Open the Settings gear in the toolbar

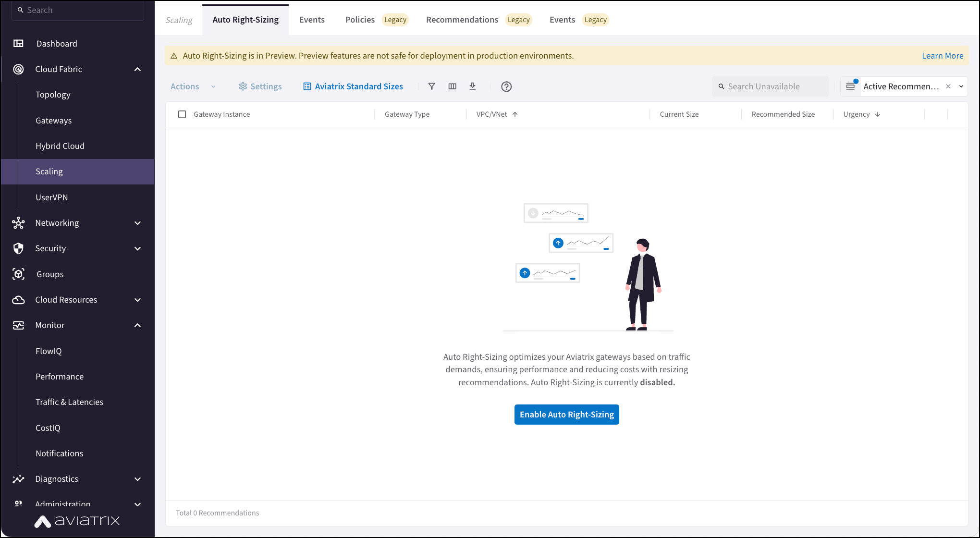pos(259,86)
